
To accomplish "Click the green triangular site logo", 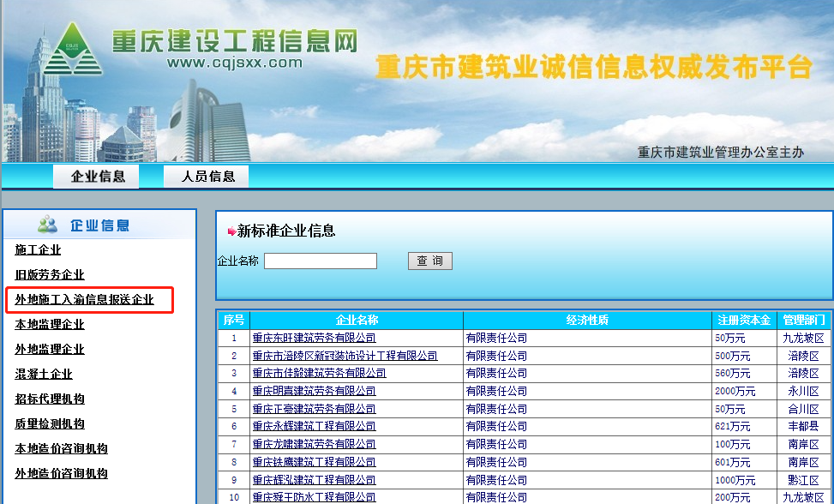I will coord(73,50).
